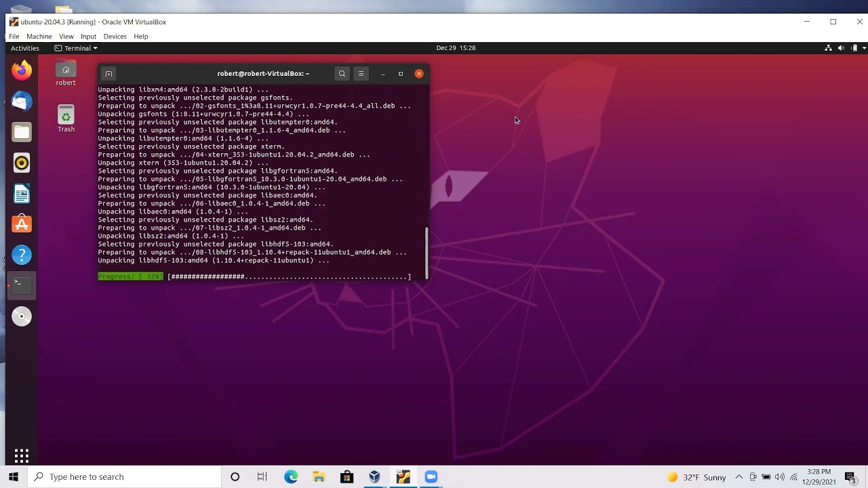Open new tab button in terminal titlebar
Viewport: 868px width, 488px height.
point(108,74)
